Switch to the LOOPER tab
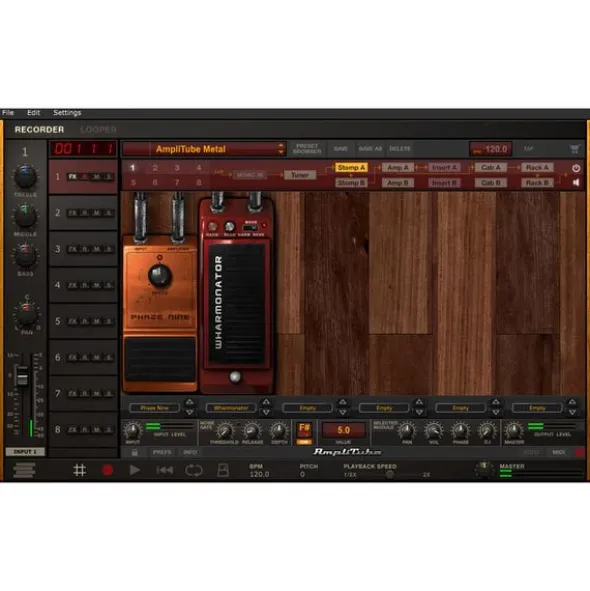 tap(98, 130)
